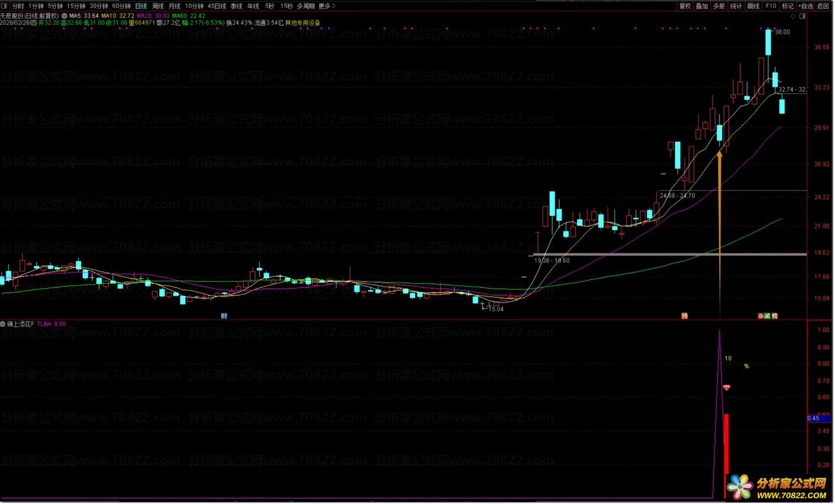Click the 标记 mark button

click(x=788, y=6)
